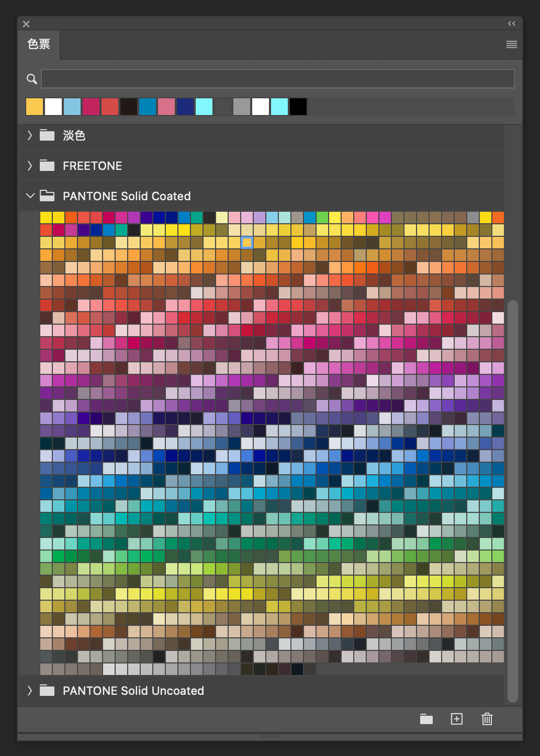Open the Swatches panel menu
The image size is (540, 756).
(x=512, y=44)
